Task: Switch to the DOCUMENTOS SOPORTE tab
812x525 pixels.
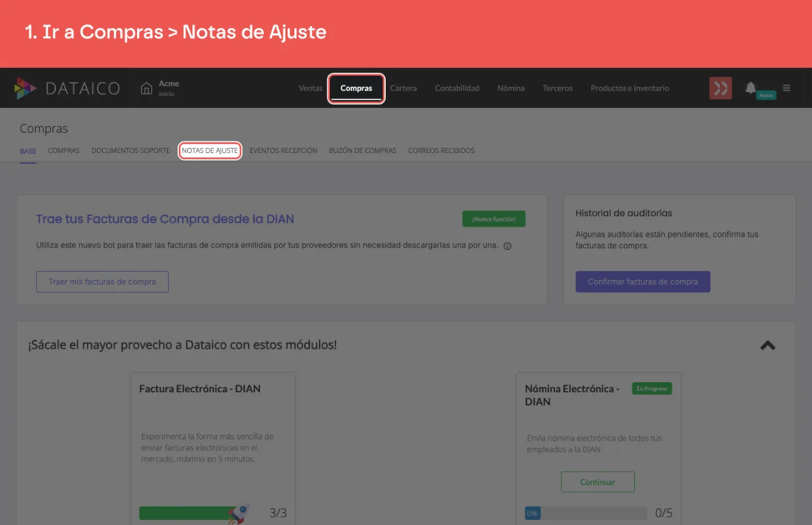Action: 131,151
